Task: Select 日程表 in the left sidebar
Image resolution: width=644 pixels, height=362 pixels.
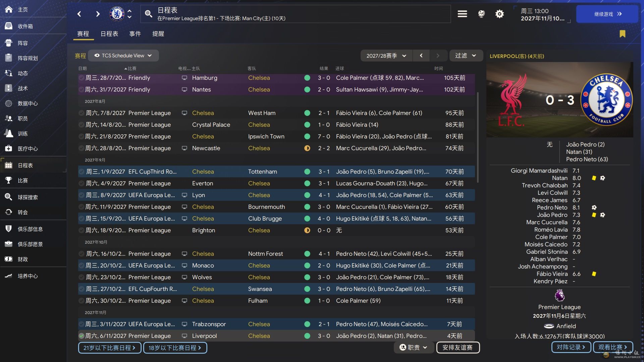Action: point(33,165)
